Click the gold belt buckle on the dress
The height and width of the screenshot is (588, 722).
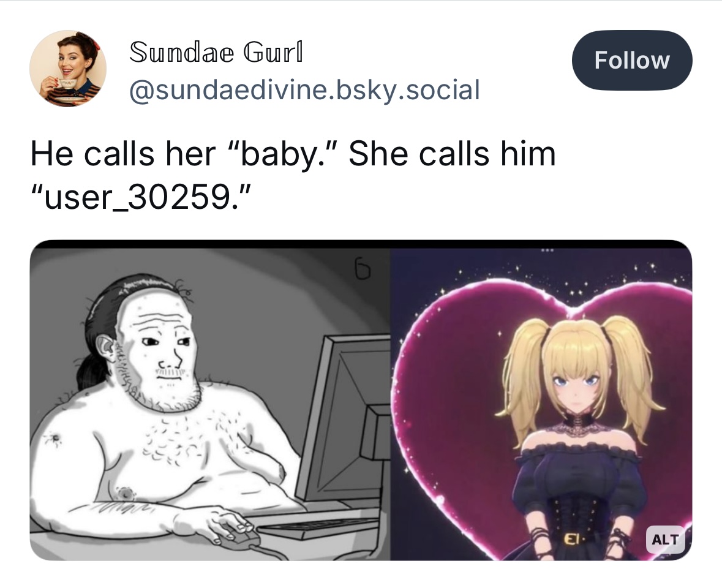click(571, 539)
